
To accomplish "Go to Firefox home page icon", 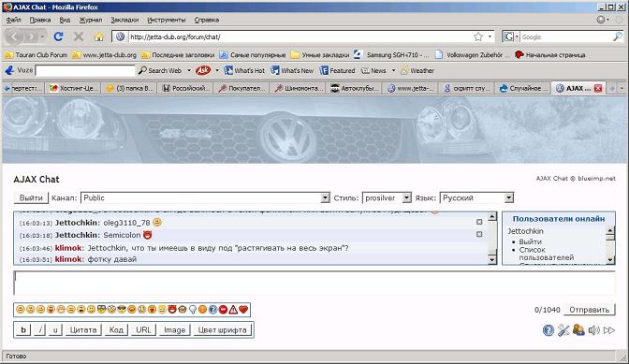I will pyautogui.click(x=98, y=36).
